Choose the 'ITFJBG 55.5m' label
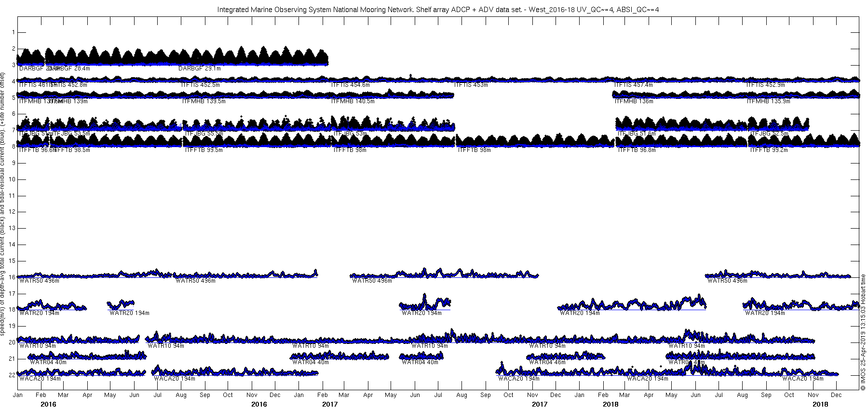This screenshot has height=410, width=868. tap(204, 134)
